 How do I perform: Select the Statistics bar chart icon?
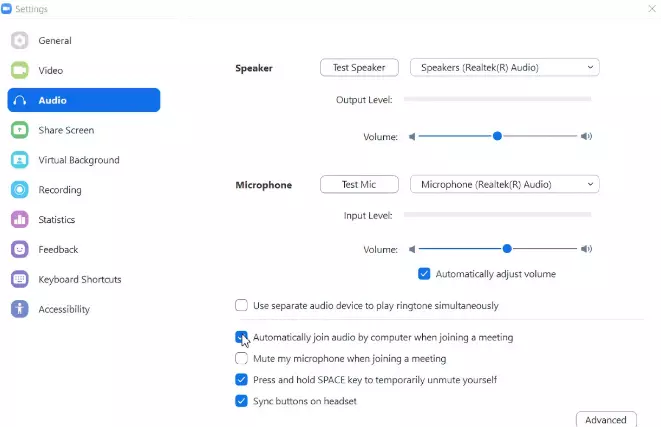tap(19, 220)
